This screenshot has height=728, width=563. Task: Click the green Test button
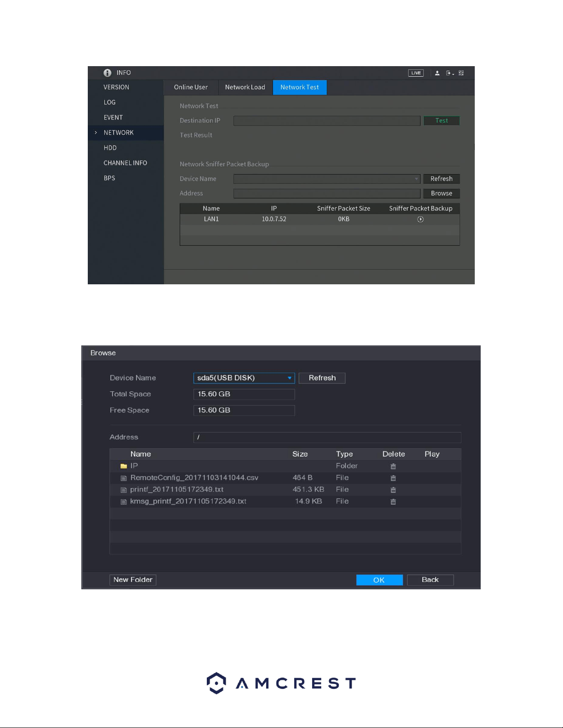click(442, 121)
